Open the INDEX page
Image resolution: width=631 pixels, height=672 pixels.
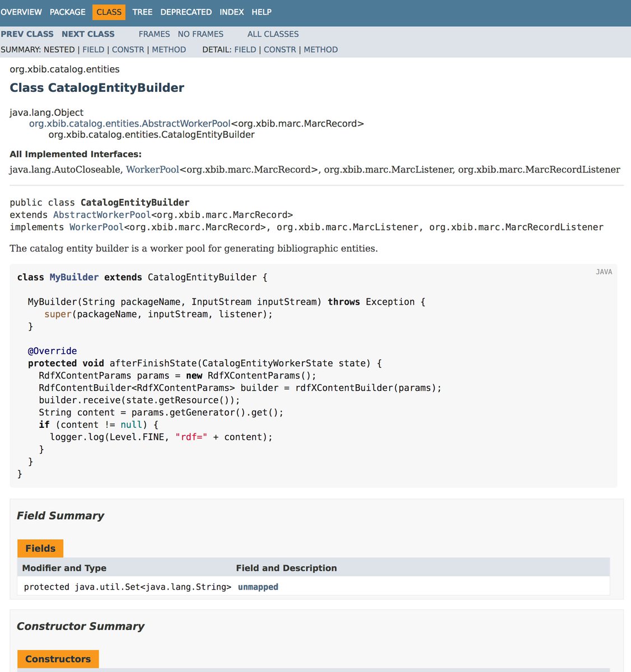pos(232,12)
